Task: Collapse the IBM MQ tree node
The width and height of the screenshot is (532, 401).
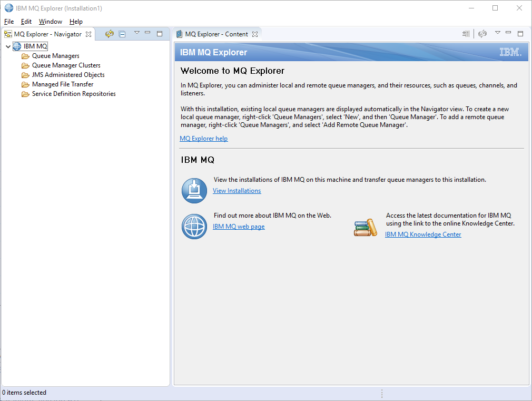Action: click(8, 46)
